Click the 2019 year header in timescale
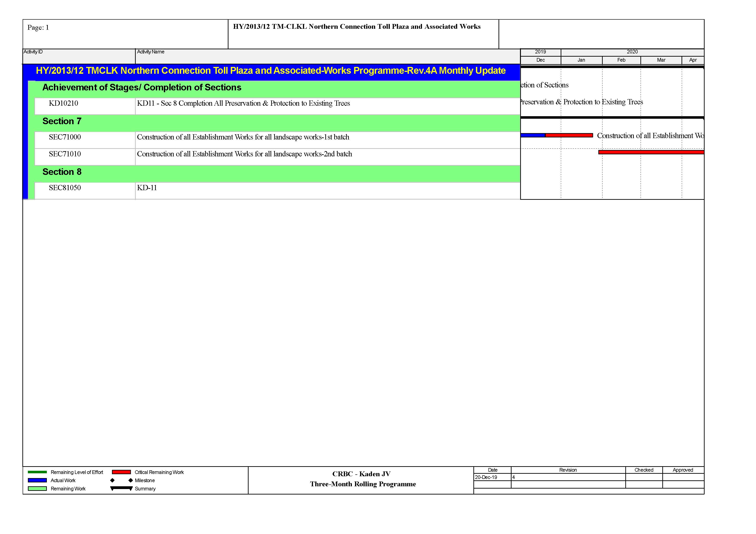Image resolution: width=756 pixels, height=534 pixels. [540, 52]
